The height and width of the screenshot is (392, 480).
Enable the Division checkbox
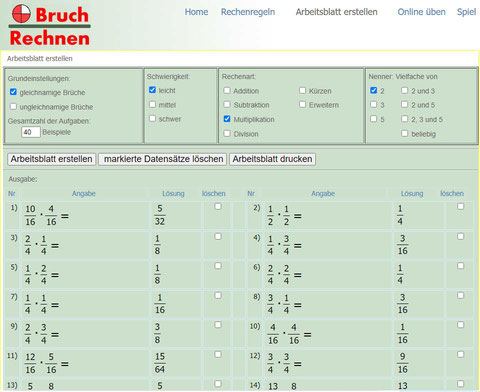[x=227, y=133]
